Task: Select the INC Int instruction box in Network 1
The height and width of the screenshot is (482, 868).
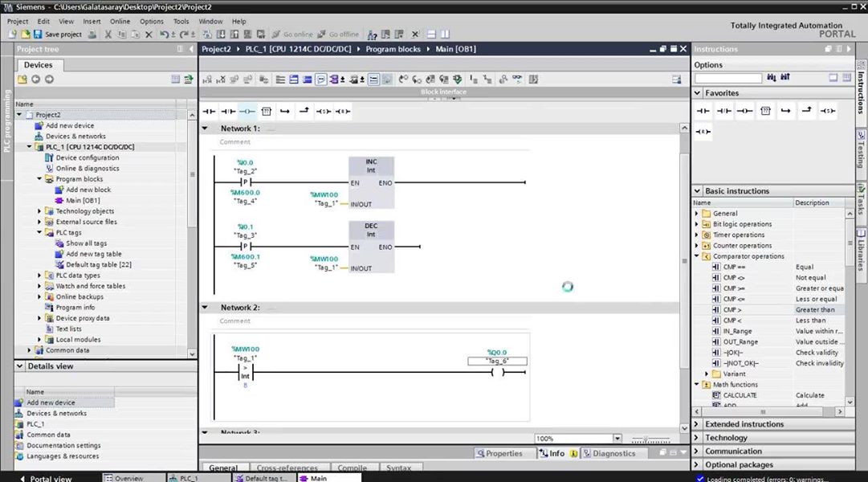Action: (x=371, y=183)
